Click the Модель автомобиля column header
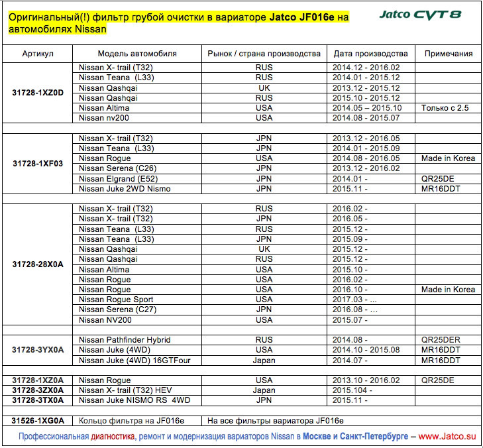The height and width of the screenshot is (448, 483). (137, 54)
